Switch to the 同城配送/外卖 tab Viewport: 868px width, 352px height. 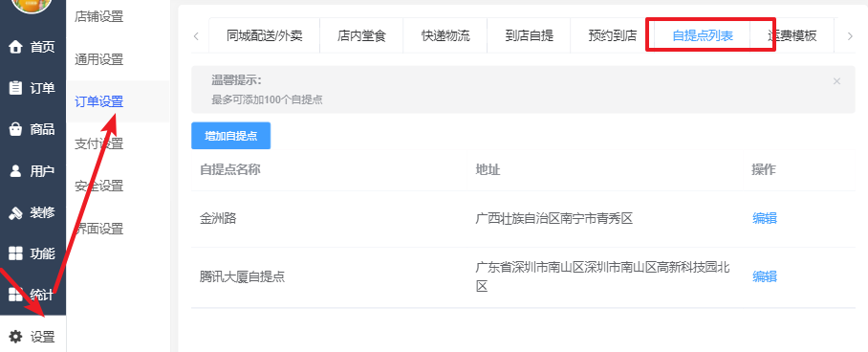point(265,36)
